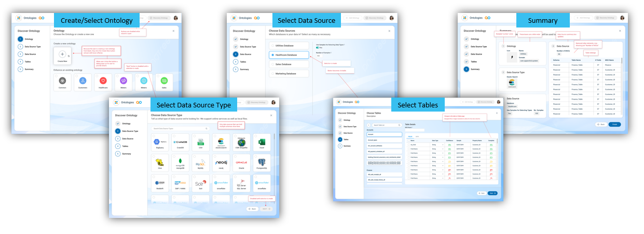Tick the checkbox on the MySQL tile
The height and width of the screenshot is (234, 644).
(x=194, y=157)
